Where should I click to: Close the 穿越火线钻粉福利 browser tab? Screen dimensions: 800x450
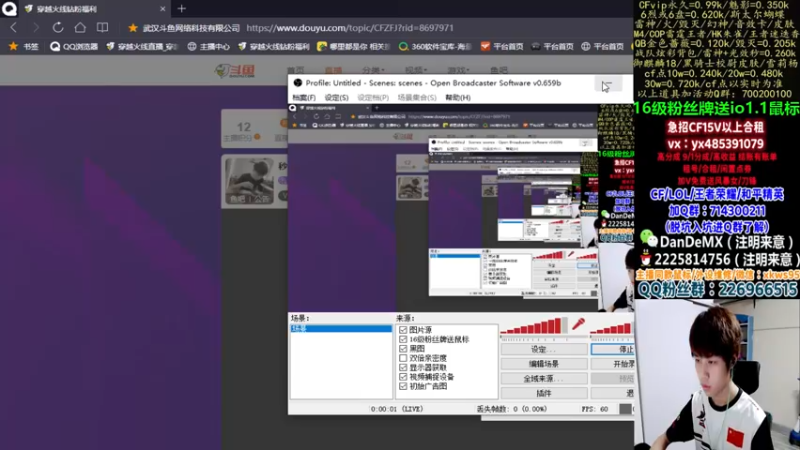163,9
